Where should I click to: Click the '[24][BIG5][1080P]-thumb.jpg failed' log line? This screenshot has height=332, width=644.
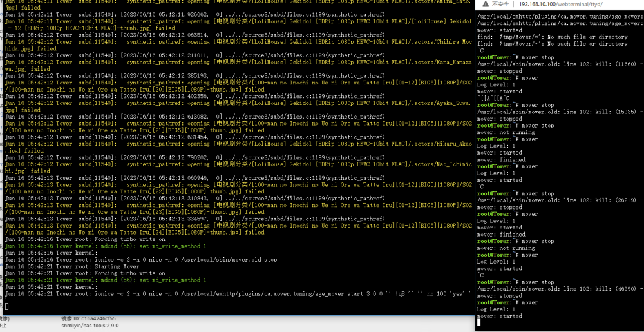[x=135, y=233]
